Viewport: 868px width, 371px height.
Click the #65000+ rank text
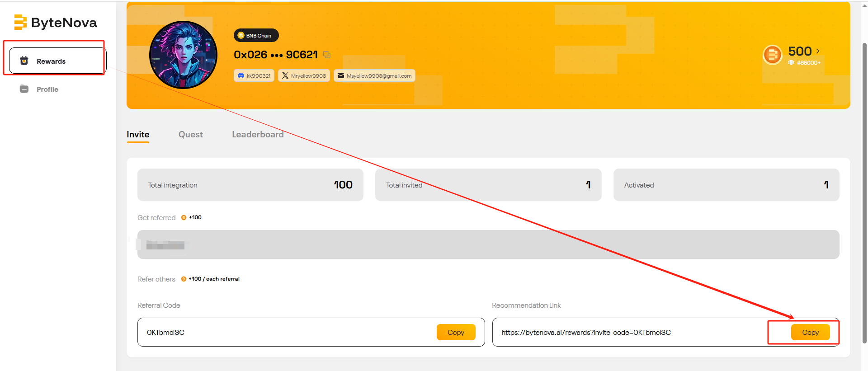(808, 63)
